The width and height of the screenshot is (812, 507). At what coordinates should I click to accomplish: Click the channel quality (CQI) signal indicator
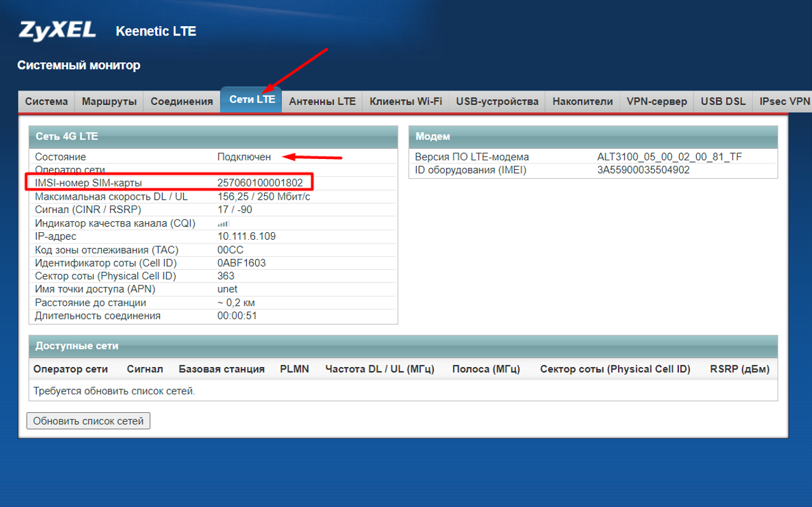(223, 224)
